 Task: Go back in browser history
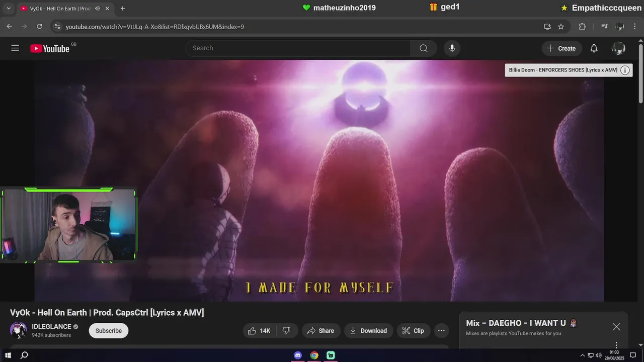coord(9,26)
